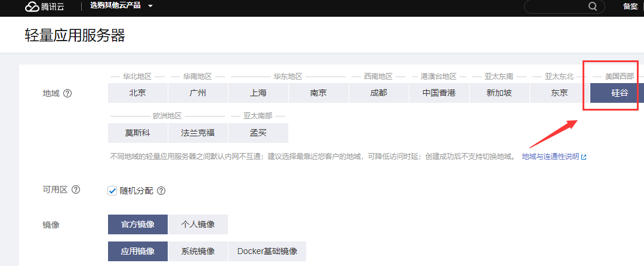This screenshot has height=266, width=644.
Task: Select the 法兰克福 region
Action: [x=198, y=133]
